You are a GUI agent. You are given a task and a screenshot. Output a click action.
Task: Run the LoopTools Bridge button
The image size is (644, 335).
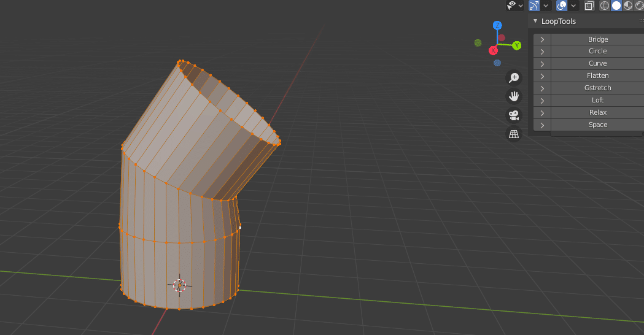click(x=597, y=39)
